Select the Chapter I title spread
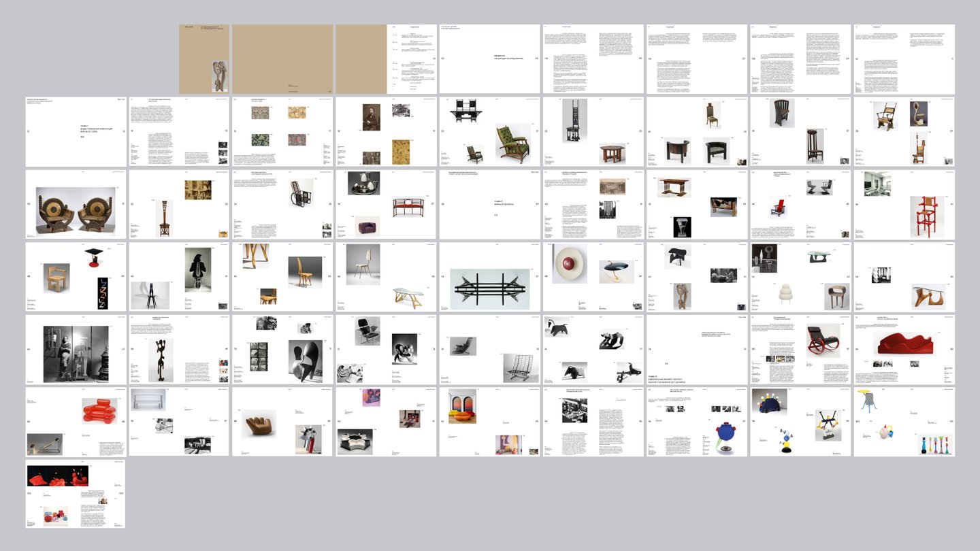Screen dimensions: 980x551 click(76, 132)
